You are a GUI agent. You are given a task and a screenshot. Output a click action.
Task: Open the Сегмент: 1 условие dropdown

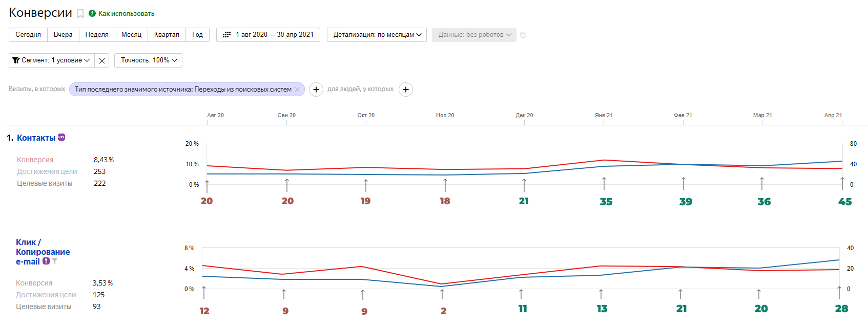pyautogui.click(x=51, y=60)
